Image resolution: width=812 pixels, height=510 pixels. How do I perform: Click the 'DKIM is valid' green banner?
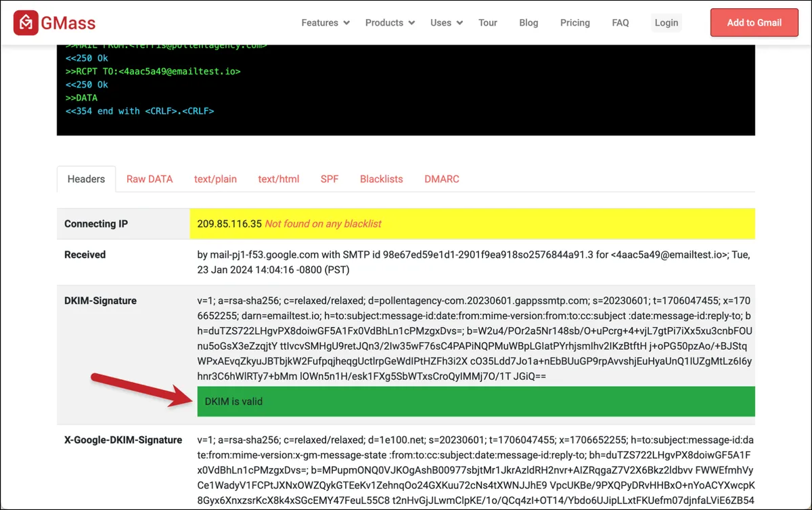476,402
